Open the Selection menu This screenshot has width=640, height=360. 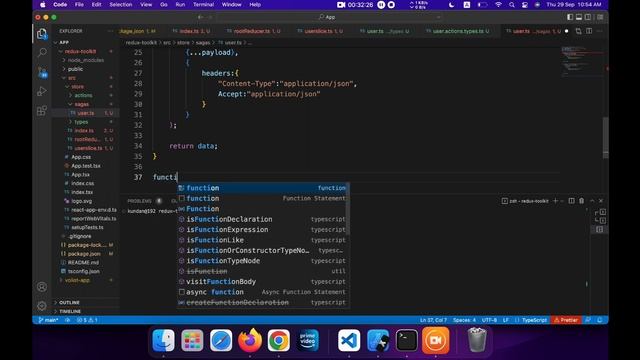click(x=121, y=5)
